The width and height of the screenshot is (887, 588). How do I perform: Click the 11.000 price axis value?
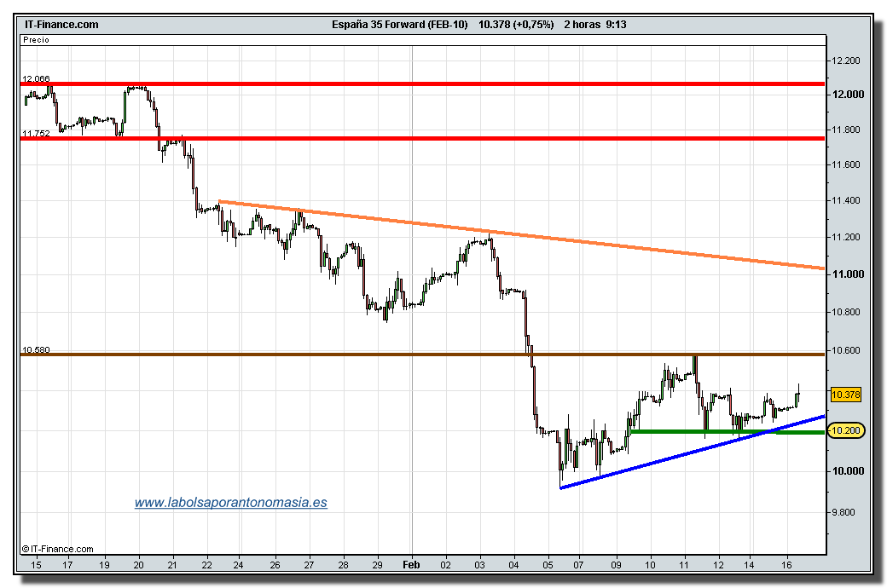[848, 274]
